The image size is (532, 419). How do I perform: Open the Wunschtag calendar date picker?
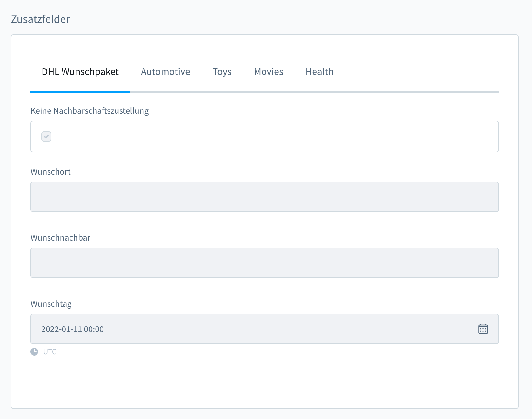[483, 329]
